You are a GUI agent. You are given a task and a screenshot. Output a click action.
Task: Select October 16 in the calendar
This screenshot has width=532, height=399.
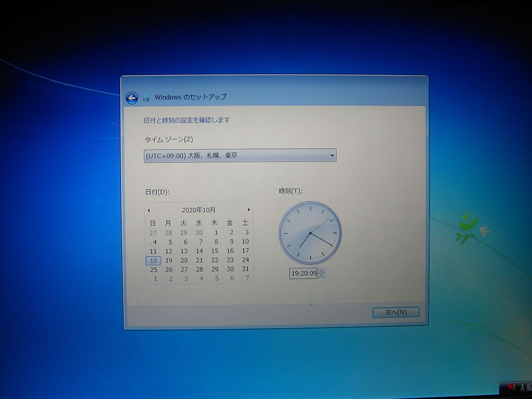point(230,251)
